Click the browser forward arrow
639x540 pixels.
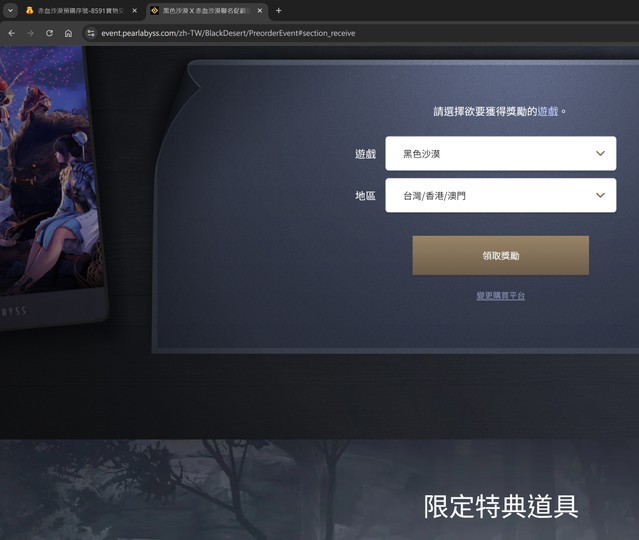[x=30, y=33]
